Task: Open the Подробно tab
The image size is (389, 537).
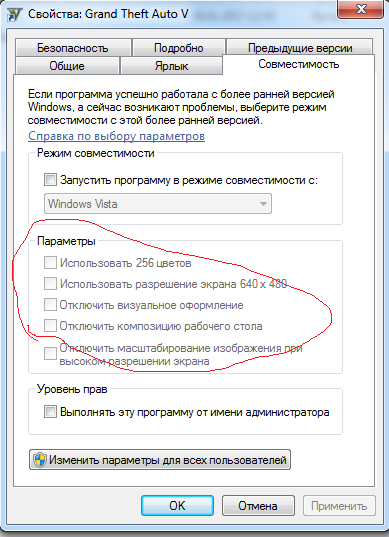Action: coord(178,48)
